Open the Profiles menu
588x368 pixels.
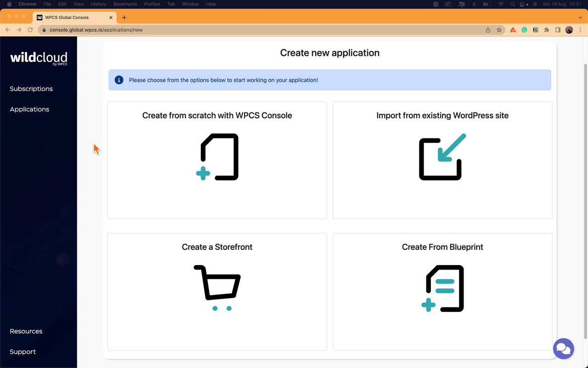point(152,4)
